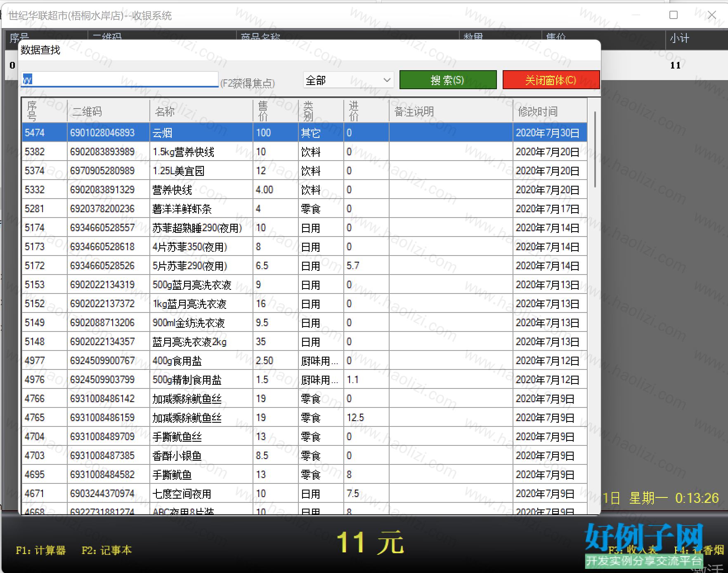Click the 进价 column header
The width and height of the screenshot is (728, 573).
click(366, 111)
